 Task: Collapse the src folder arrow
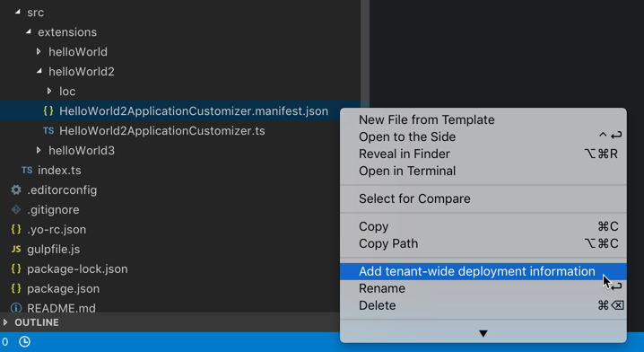(x=18, y=12)
